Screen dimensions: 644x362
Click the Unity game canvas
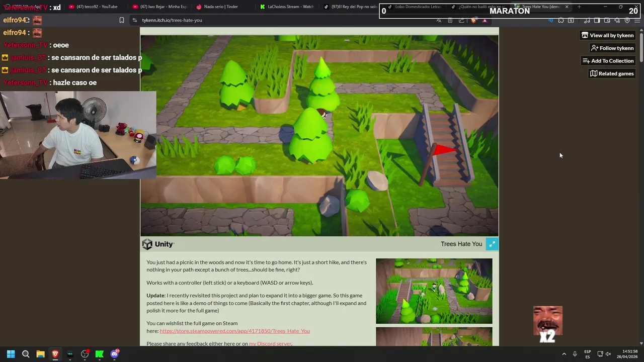pos(319,135)
